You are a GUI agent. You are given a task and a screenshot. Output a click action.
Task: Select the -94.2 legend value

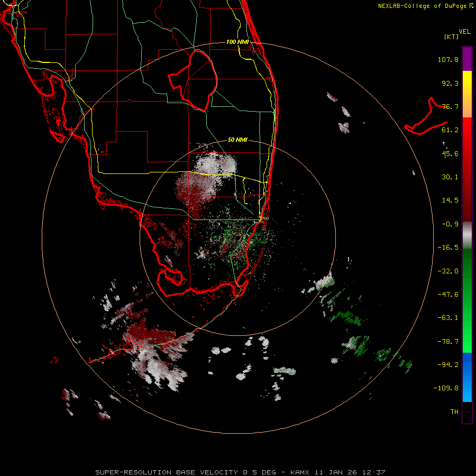[448, 364]
